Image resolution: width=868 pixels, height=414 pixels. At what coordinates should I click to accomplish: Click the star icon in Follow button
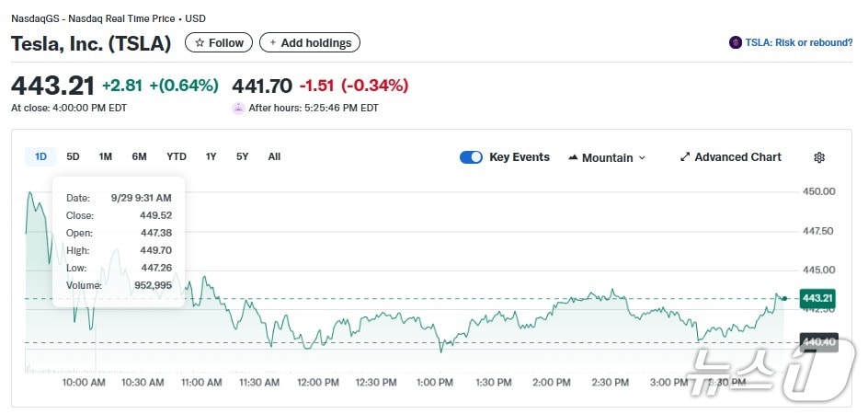[x=199, y=43]
